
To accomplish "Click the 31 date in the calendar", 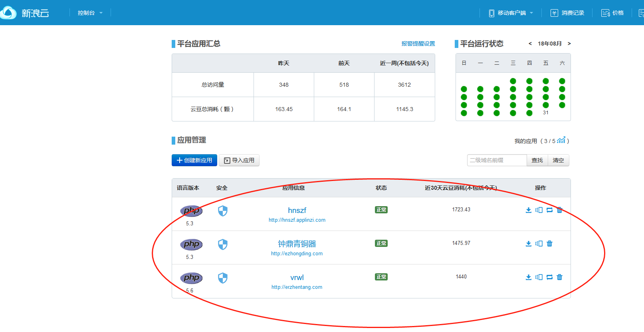I will tap(545, 113).
